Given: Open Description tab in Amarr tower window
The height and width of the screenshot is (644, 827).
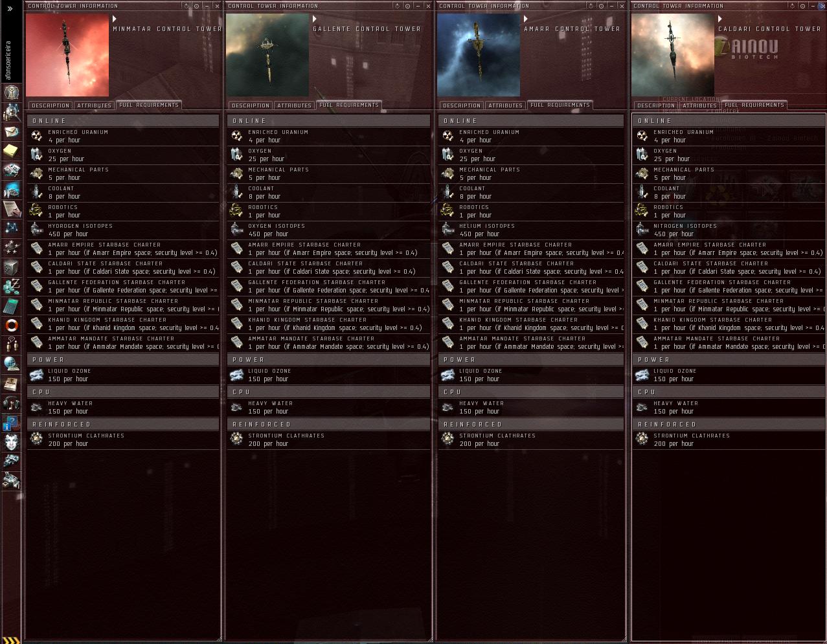Looking at the screenshot, I should click(x=462, y=105).
